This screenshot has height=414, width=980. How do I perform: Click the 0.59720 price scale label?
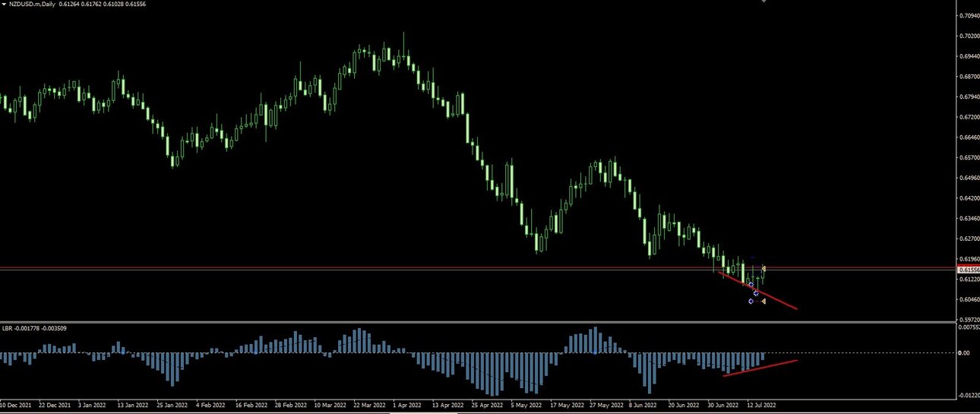969,319
